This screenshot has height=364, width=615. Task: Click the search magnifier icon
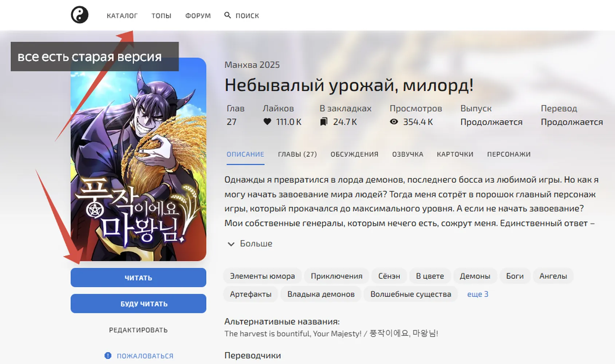tap(228, 15)
